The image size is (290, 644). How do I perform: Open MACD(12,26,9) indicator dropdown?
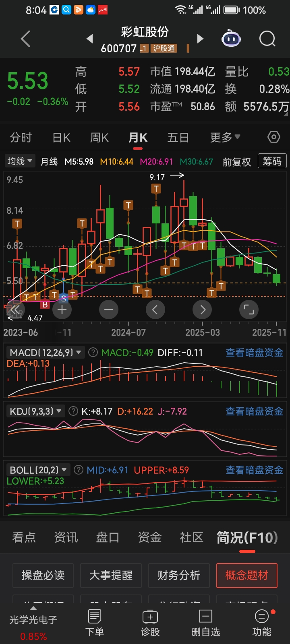point(46,353)
